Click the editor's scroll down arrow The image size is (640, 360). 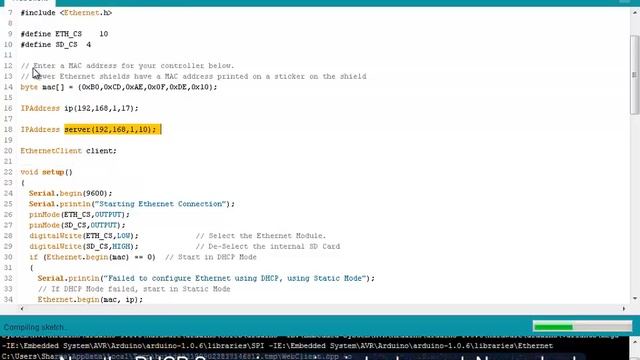635,299
